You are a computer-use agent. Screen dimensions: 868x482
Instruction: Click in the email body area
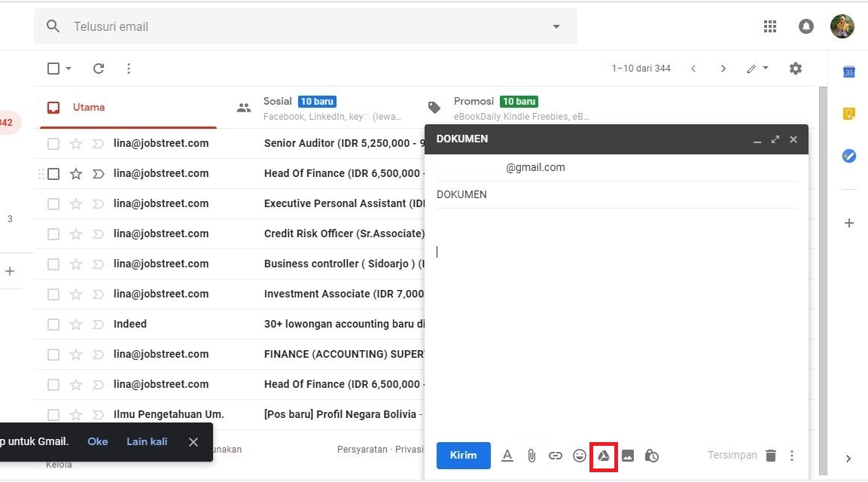point(616,324)
